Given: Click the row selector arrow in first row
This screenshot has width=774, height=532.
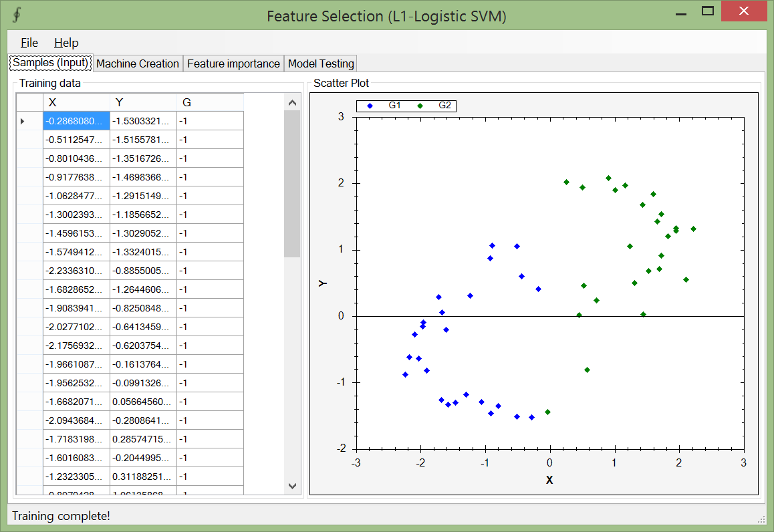Looking at the screenshot, I should click(23, 121).
